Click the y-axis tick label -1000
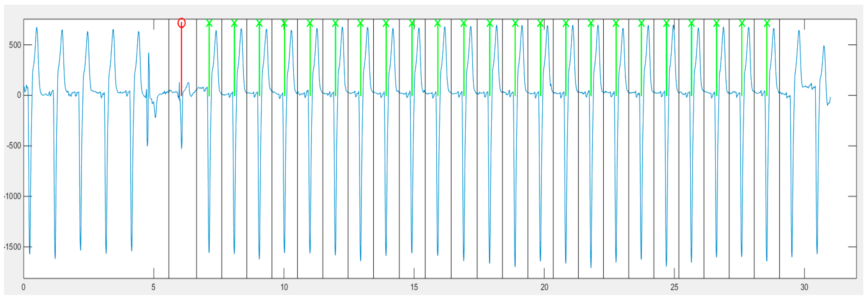 point(13,196)
